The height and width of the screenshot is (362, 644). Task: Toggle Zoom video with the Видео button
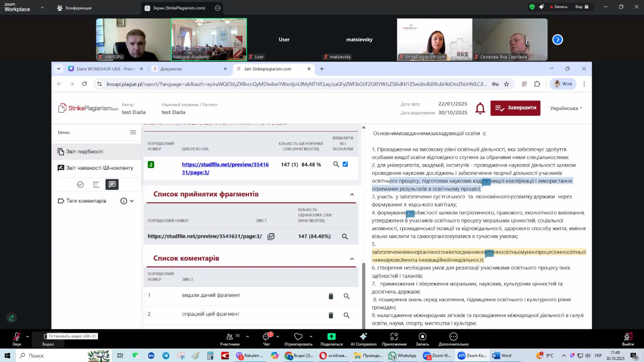click(47, 339)
